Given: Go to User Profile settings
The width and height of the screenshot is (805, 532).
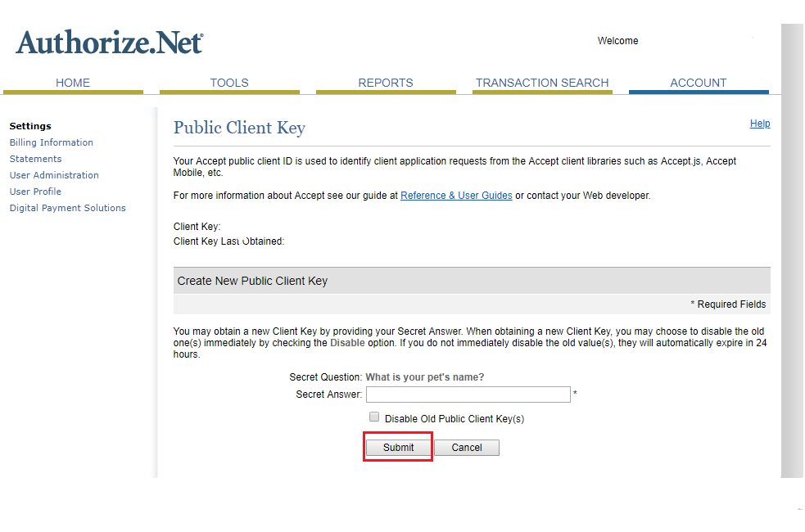Looking at the screenshot, I should point(35,191).
